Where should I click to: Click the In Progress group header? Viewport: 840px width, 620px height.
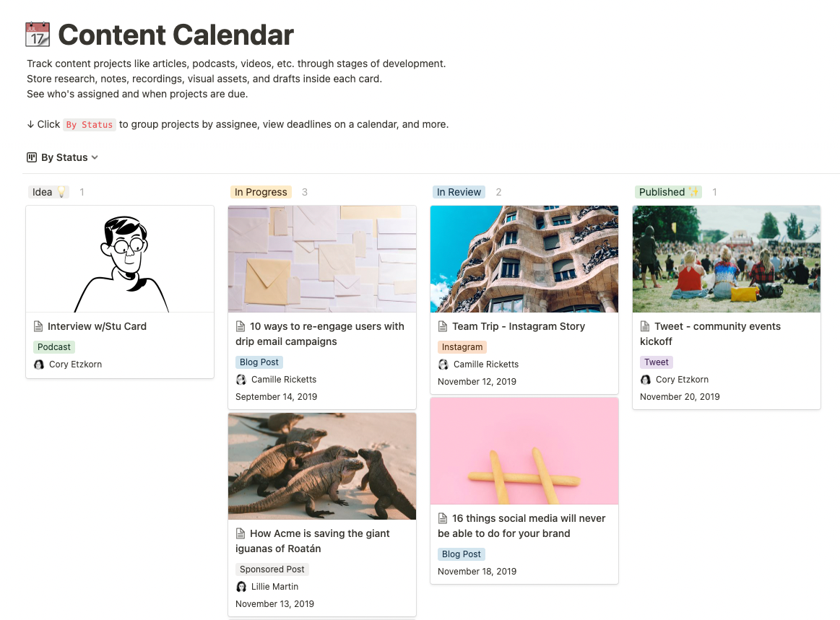tap(261, 192)
